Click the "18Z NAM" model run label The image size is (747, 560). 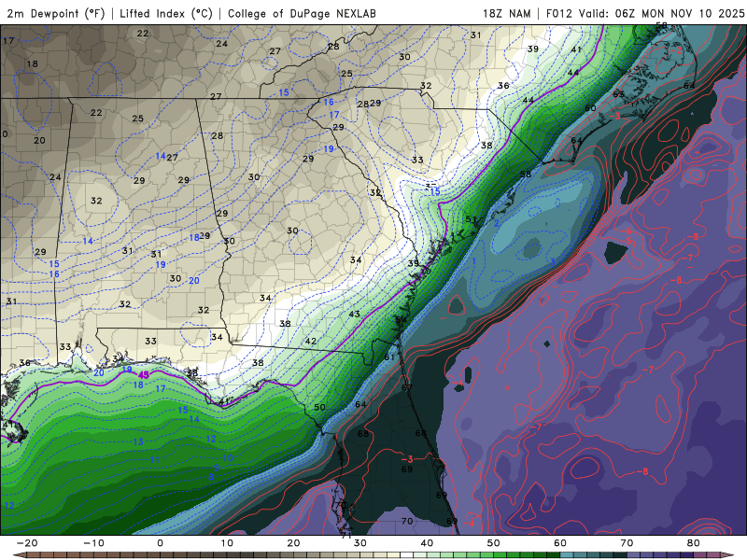coord(507,13)
